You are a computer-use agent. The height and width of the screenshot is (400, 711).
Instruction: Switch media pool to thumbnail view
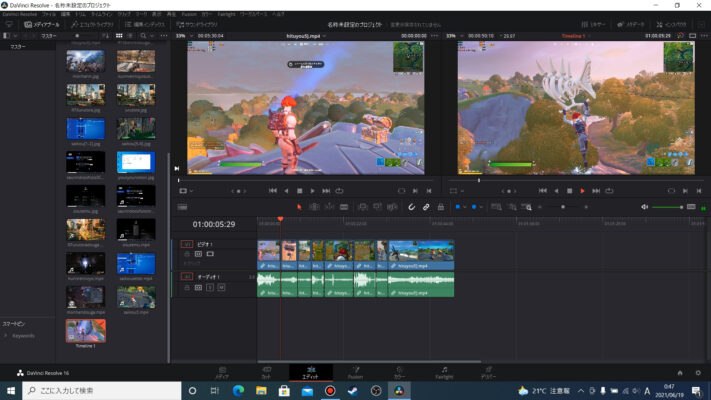[119, 35]
